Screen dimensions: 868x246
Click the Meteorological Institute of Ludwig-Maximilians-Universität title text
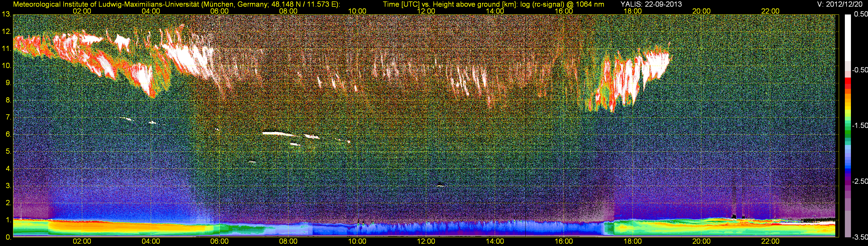pyautogui.click(x=106, y=4)
